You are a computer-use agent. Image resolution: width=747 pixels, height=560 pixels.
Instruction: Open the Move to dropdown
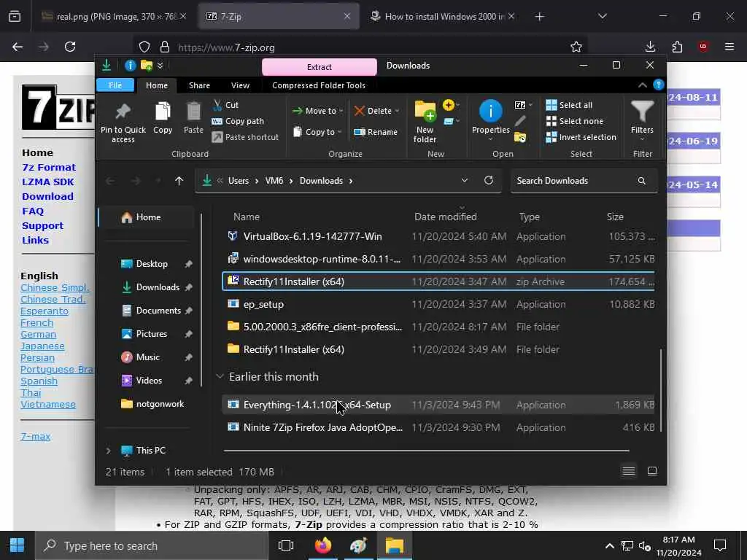click(x=317, y=111)
